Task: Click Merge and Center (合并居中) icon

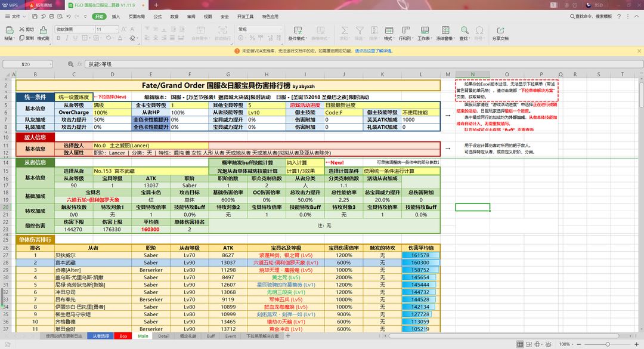Action: pos(200,30)
